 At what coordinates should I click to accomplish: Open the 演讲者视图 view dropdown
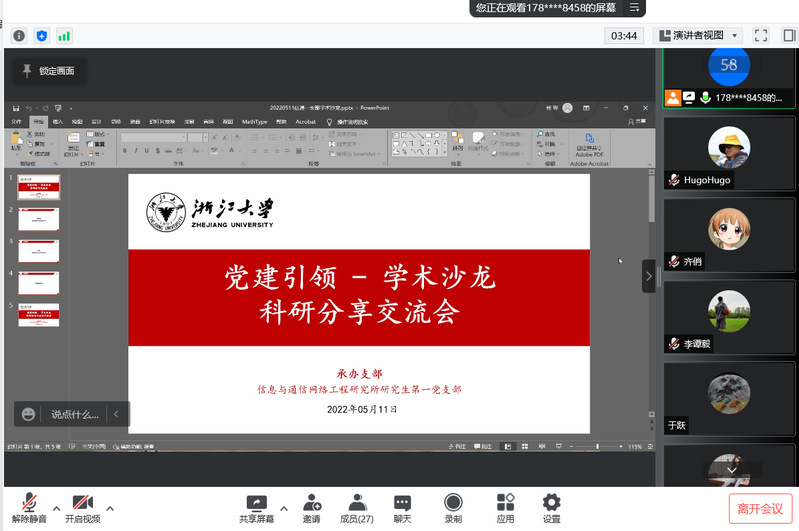point(698,35)
